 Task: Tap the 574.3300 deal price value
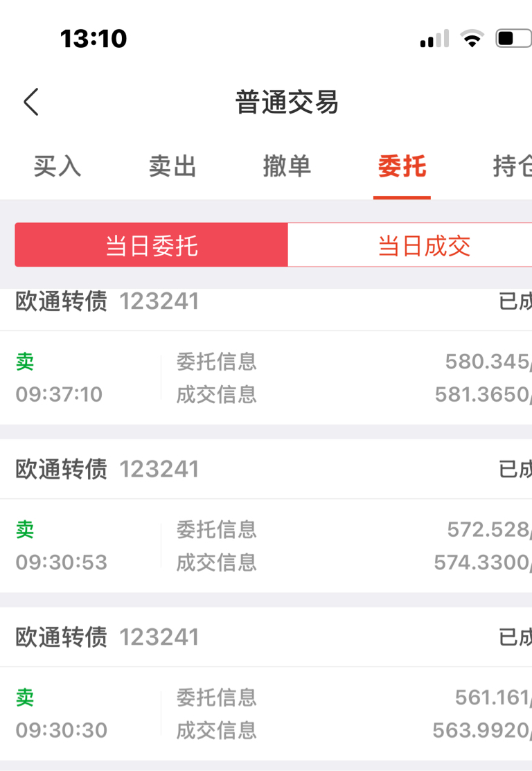pos(481,562)
